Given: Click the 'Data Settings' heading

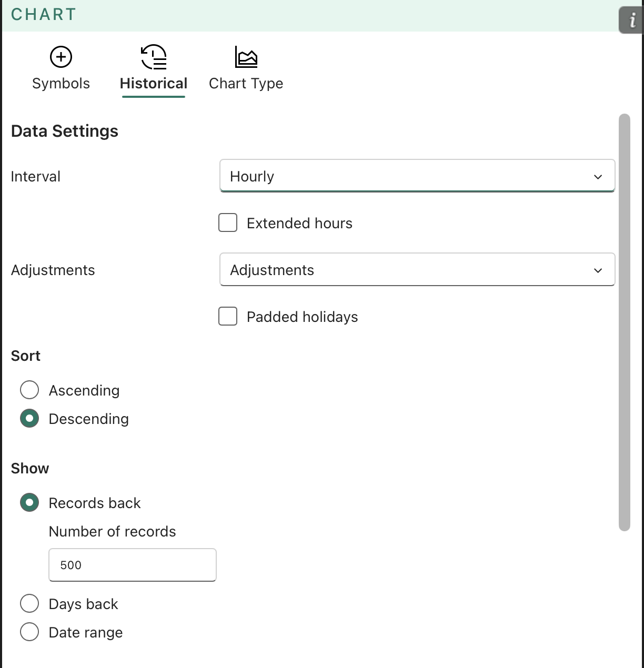Looking at the screenshot, I should (65, 131).
